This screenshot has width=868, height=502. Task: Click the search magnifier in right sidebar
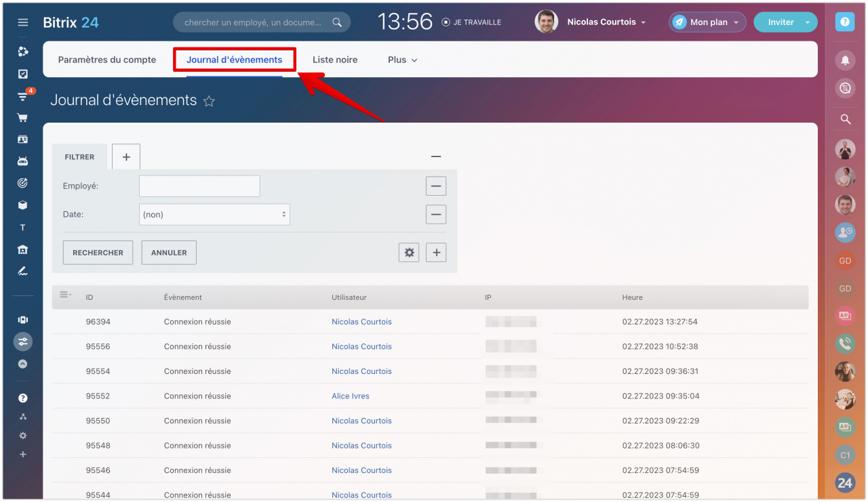click(x=845, y=119)
